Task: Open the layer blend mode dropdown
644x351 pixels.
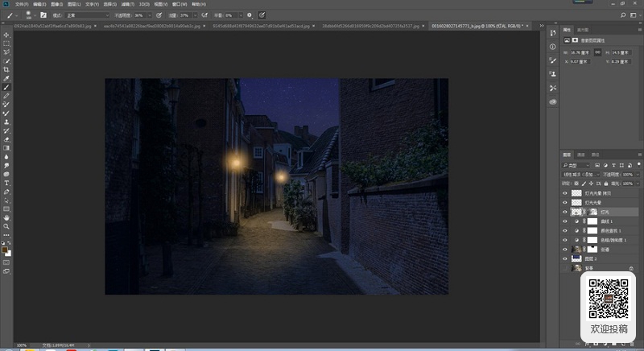Action: point(580,175)
